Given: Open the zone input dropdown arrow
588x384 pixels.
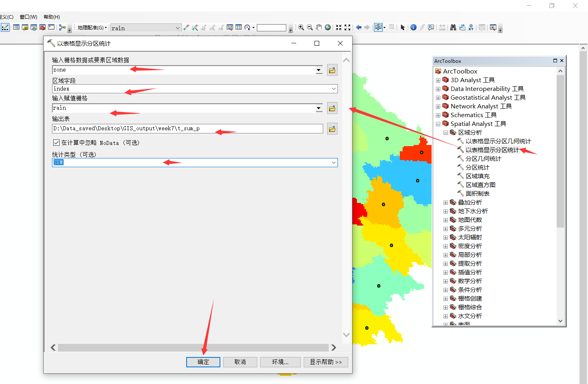Looking at the screenshot, I should 319,70.
